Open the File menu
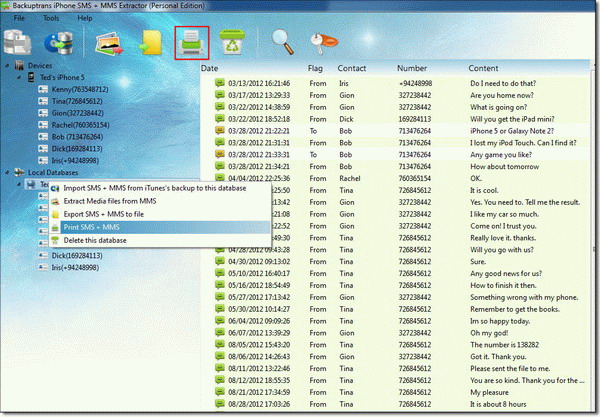 (19, 18)
